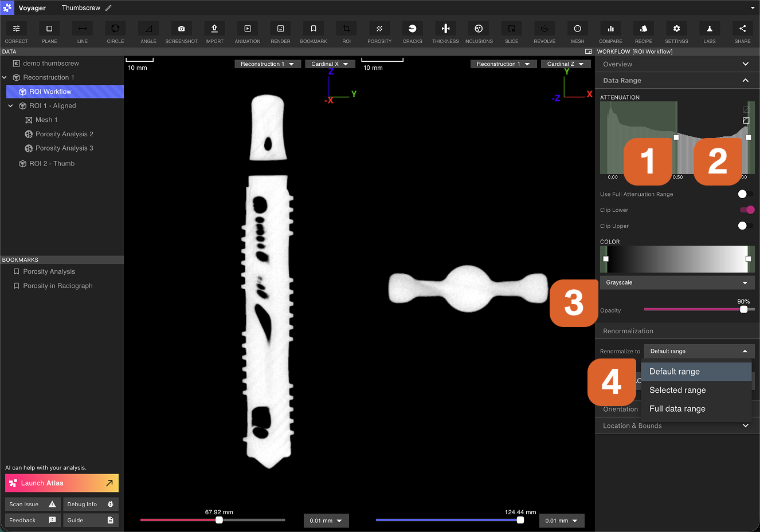The image size is (760, 532).
Task: Collapse the ROI 1 - Aligned node
Action: click(10, 106)
